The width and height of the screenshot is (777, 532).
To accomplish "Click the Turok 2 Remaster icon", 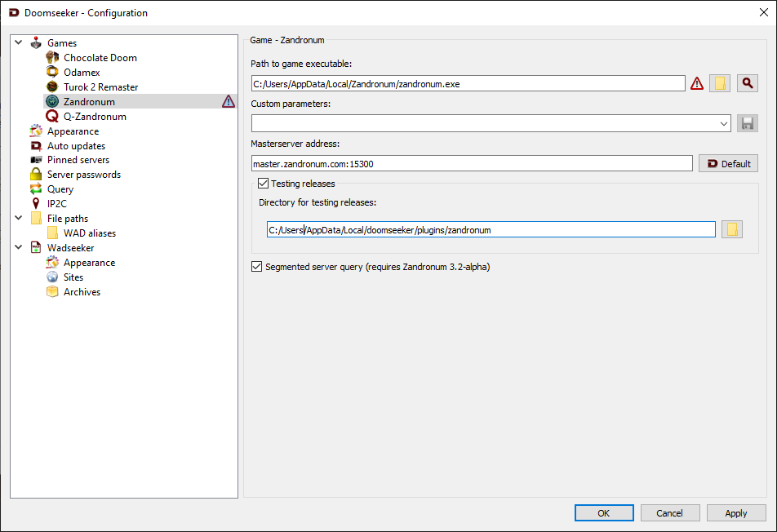I will (52, 86).
